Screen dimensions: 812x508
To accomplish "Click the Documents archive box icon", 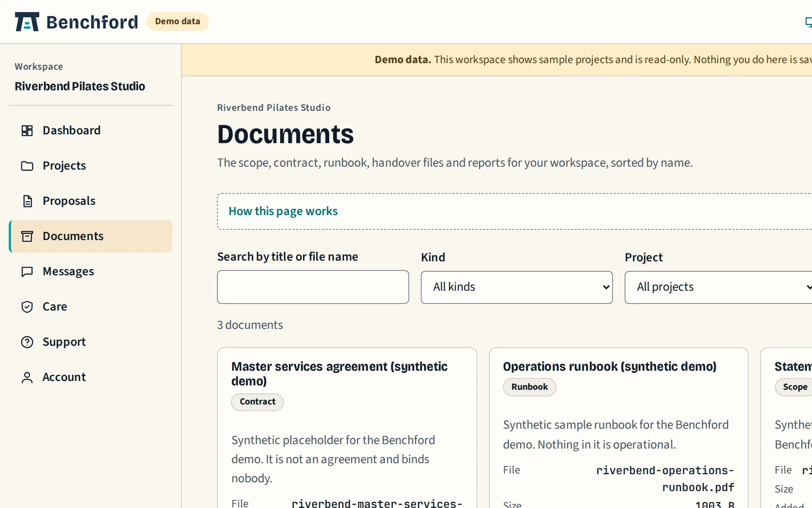I will coord(27,236).
